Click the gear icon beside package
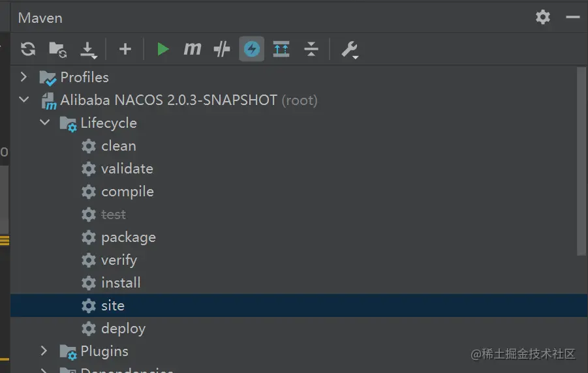 click(x=89, y=237)
